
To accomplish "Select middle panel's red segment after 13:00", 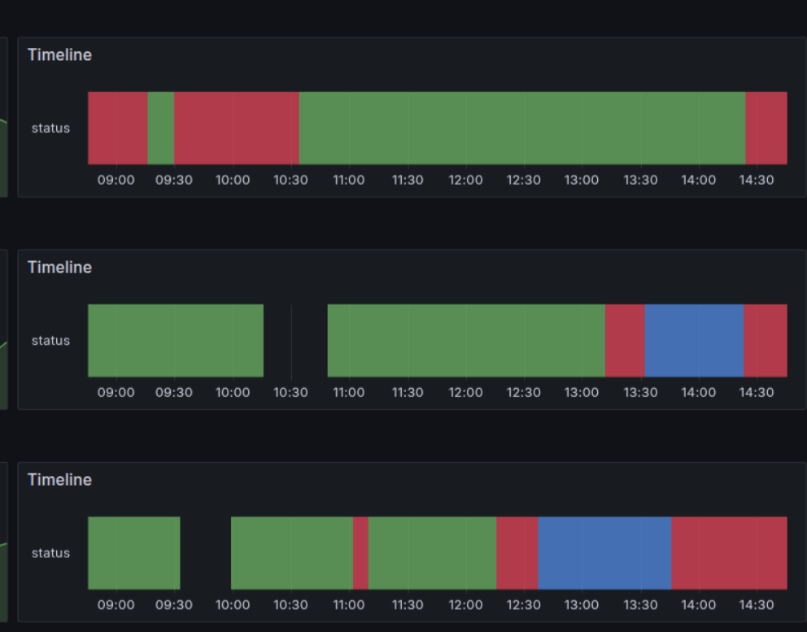I will click(x=625, y=341).
